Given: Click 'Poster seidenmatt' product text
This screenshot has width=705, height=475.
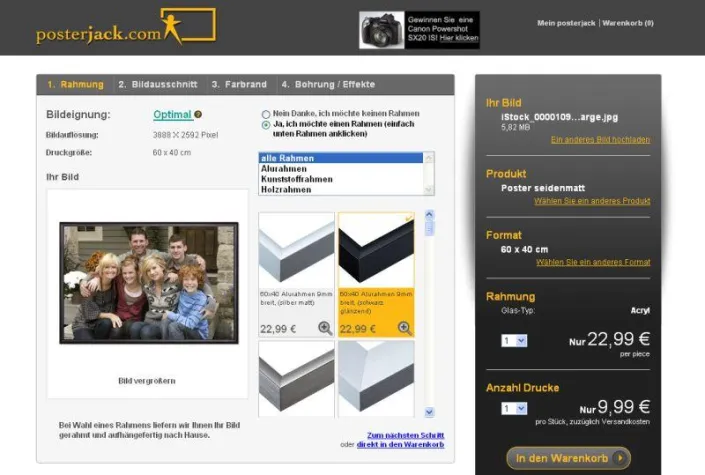Looking at the screenshot, I should pyautogui.click(x=543, y=188).
